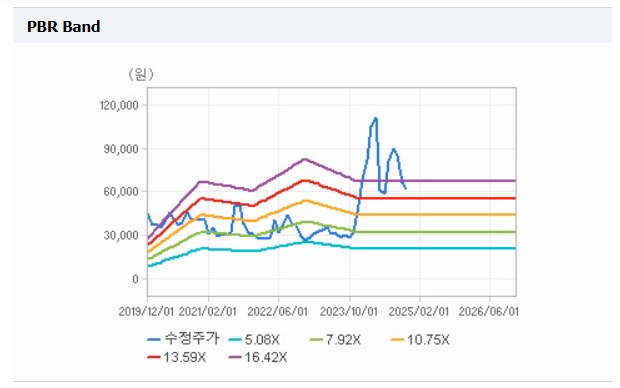Select the 5.08X legend entry
The width and height of the screenshot is (620, 388).
click(x=254, y=340)
